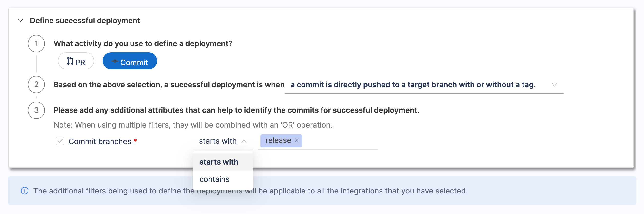Image resolution: width=644 pixels, height=214 pixels.
Task: Select Commit as the deployment activity
Action: 130,61
